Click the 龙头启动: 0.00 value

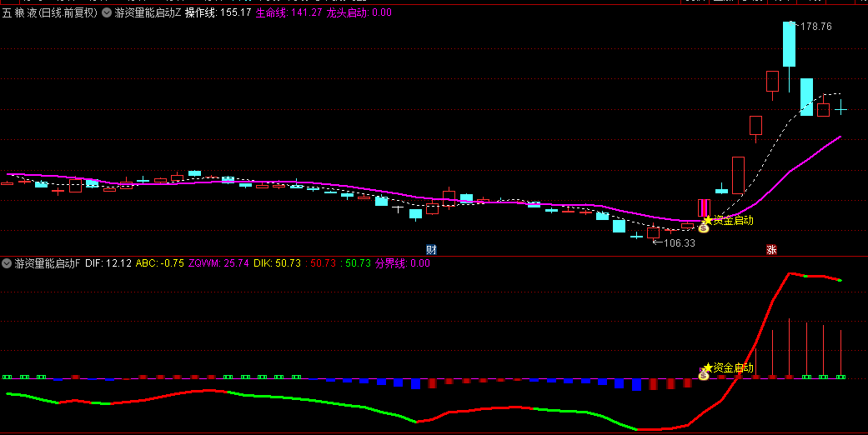pos(359,12)
